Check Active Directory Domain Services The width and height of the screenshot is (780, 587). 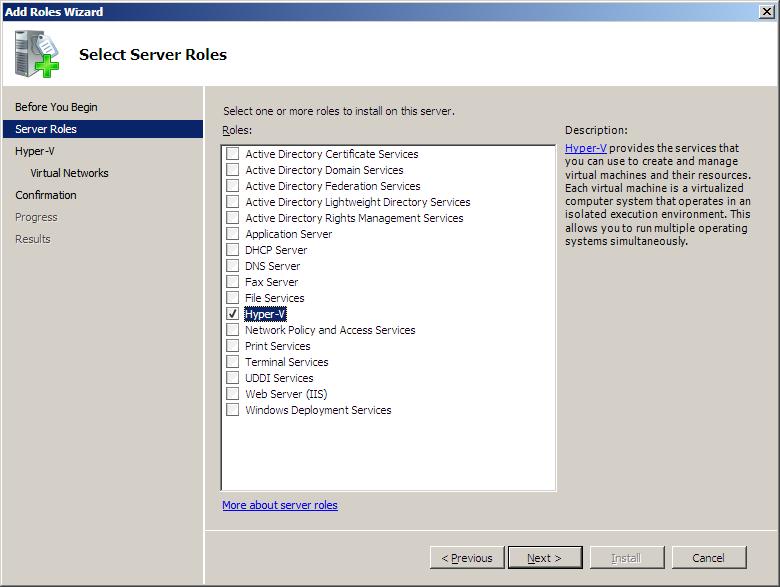[x=232, y=170]
